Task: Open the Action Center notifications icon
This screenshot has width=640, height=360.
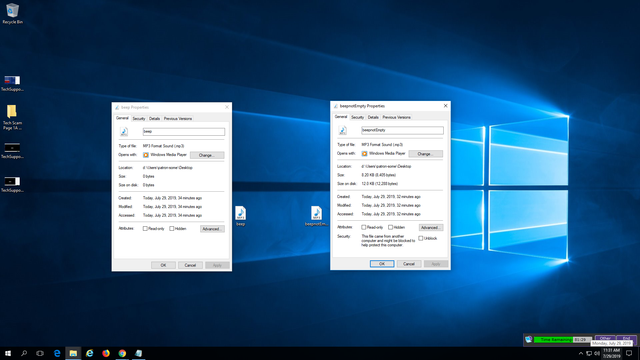Action: click(629, 353)
